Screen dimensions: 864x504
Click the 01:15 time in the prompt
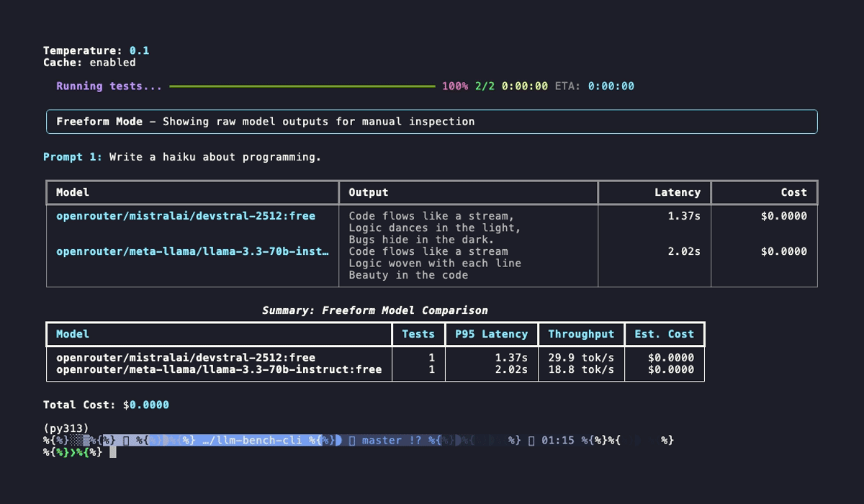pyautogui.click(x=557, y=440)
